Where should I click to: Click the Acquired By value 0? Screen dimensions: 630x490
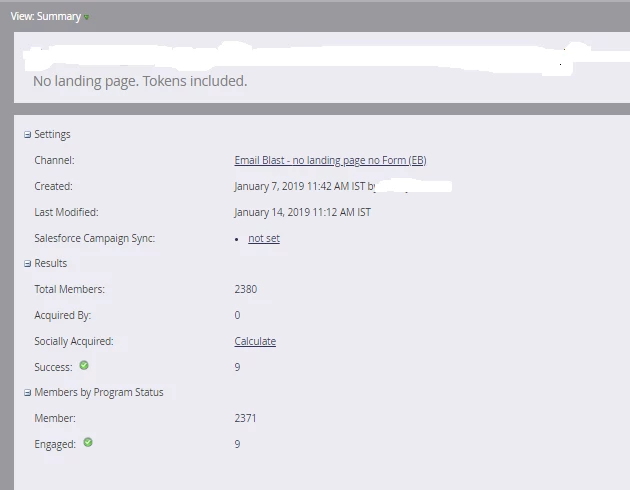click(x=237, y=315)
